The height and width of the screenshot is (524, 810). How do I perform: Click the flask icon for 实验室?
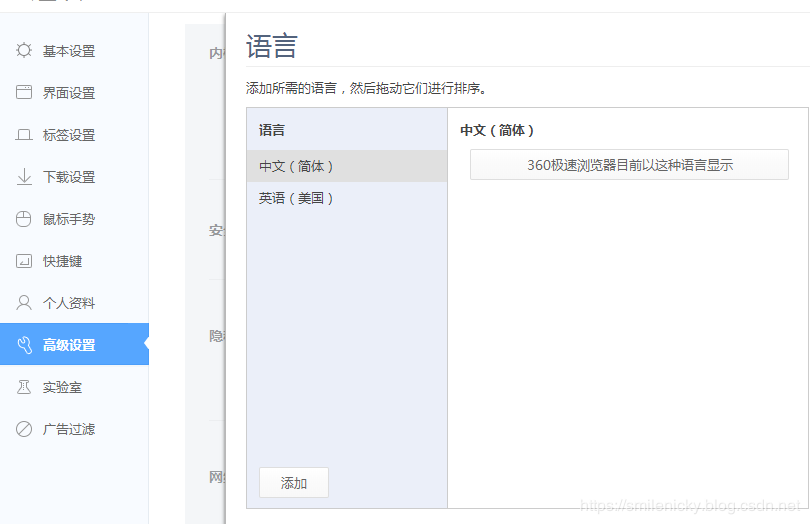pyautogui.click(x=24, y=387)
